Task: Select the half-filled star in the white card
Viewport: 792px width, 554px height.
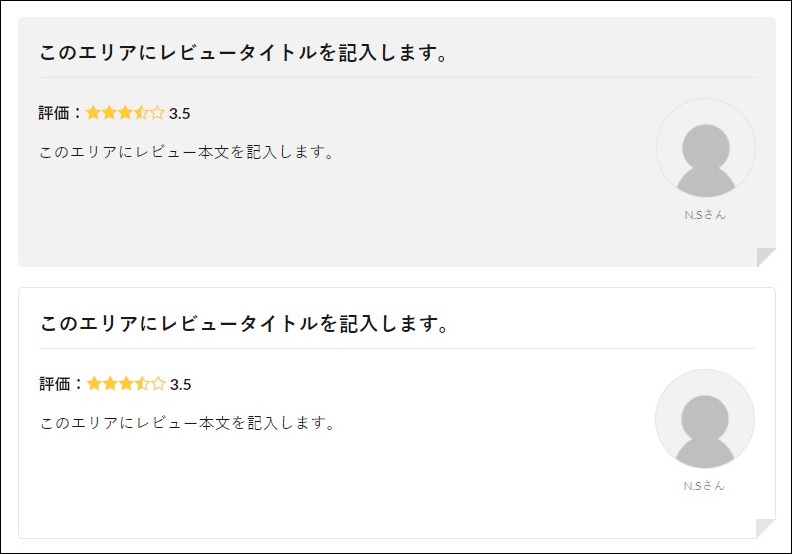Action: [x=142, y=384]
